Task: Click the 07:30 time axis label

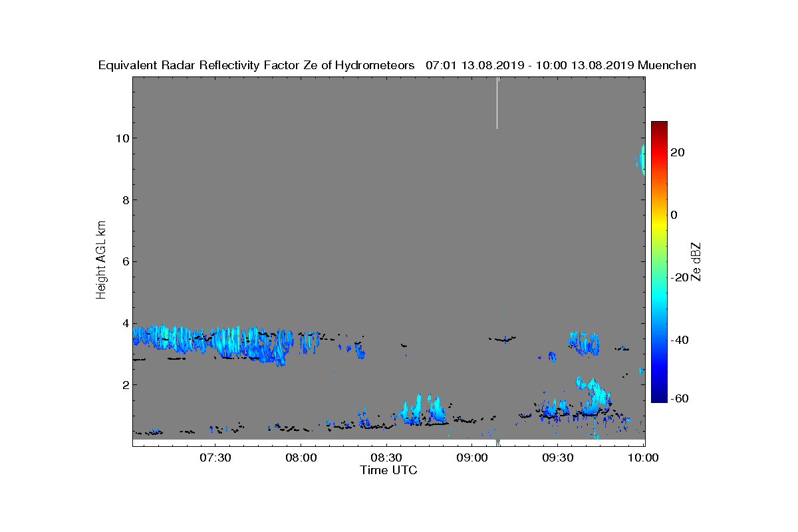Action: tap(215, 458)
